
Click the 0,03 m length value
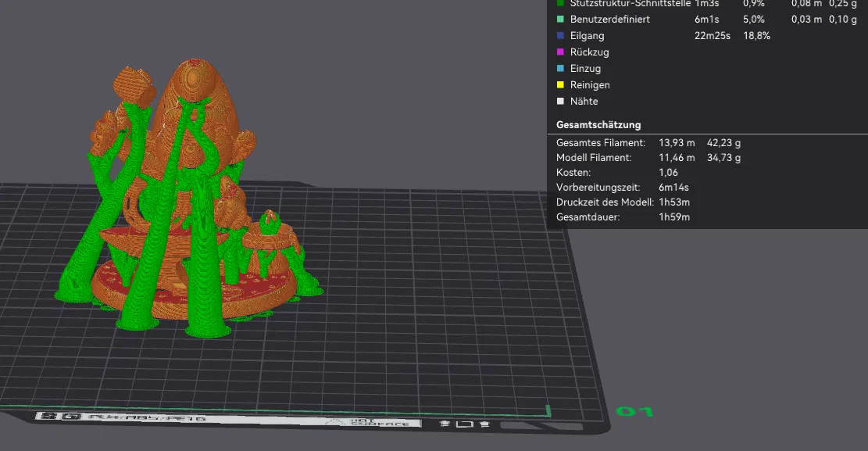click(806, 19)
